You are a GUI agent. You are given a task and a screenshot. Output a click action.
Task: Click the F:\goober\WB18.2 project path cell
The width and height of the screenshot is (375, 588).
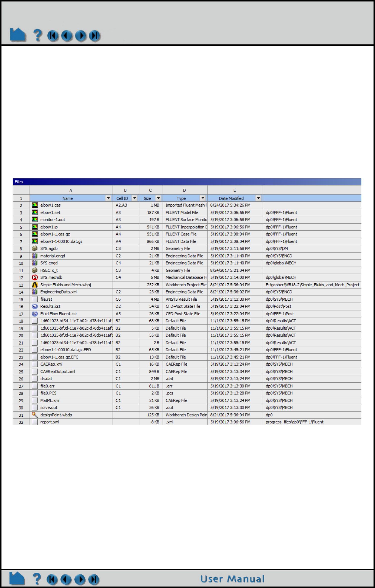[x=312, y=285]
